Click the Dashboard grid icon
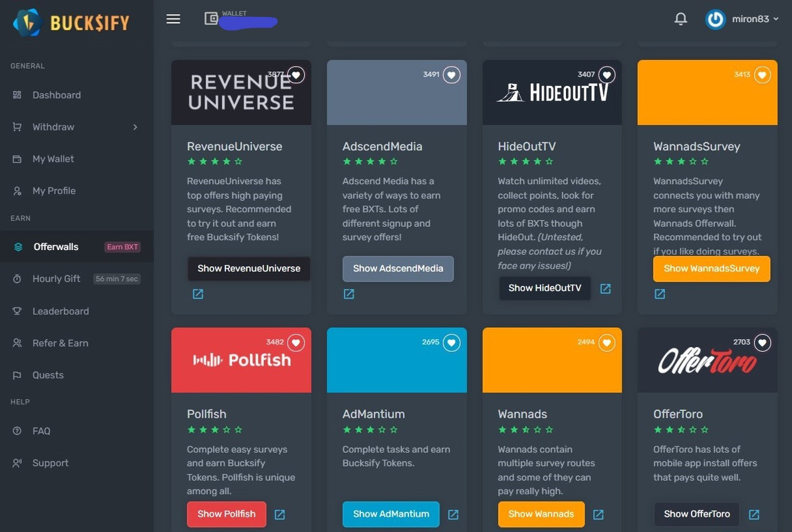This screenshot has height=532, width=792. tap(17, 95)
